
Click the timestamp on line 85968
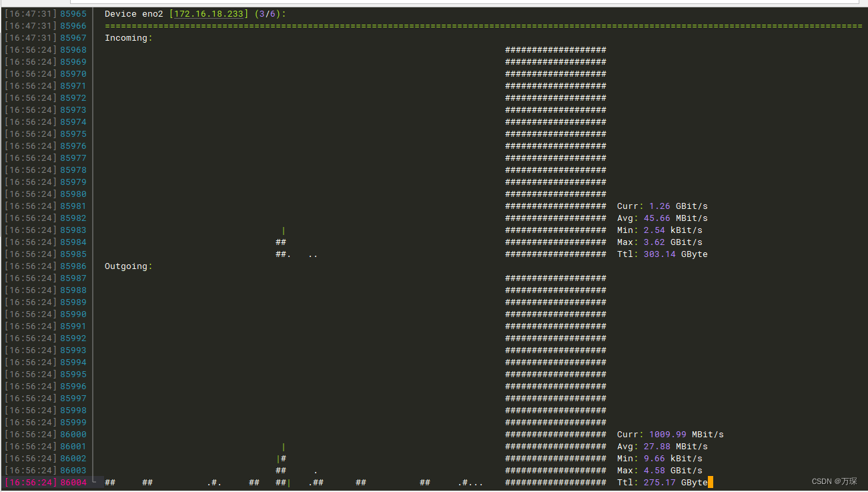coord(31,50)
